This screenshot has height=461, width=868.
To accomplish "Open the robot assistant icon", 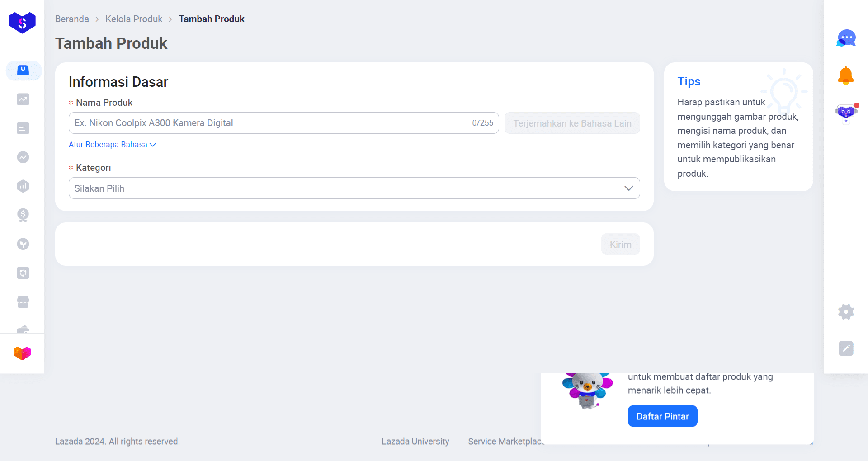I will [x=846, y=112].
